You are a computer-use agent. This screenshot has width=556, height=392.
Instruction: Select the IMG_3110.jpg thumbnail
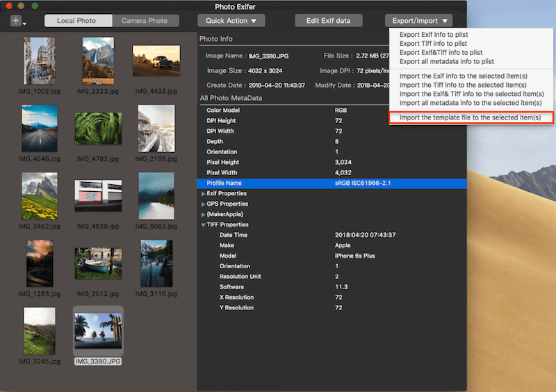(x=156, y=263)
